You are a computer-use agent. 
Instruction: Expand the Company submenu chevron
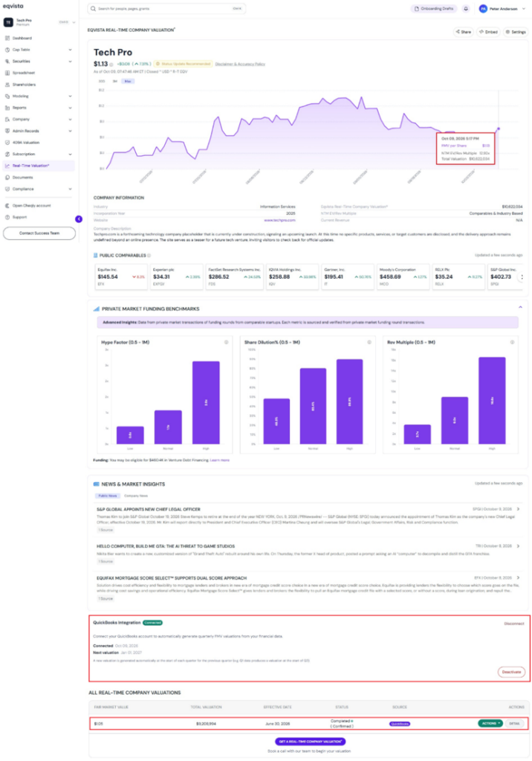71,120
